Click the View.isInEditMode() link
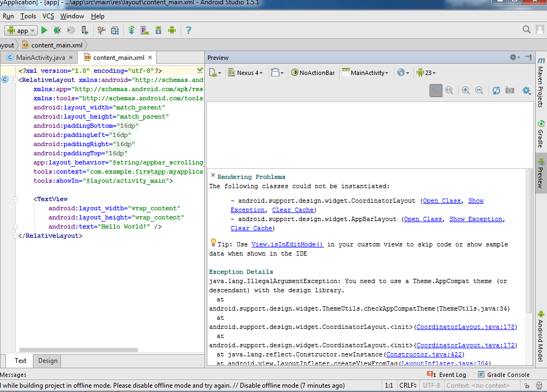 [x=287, y=244]
